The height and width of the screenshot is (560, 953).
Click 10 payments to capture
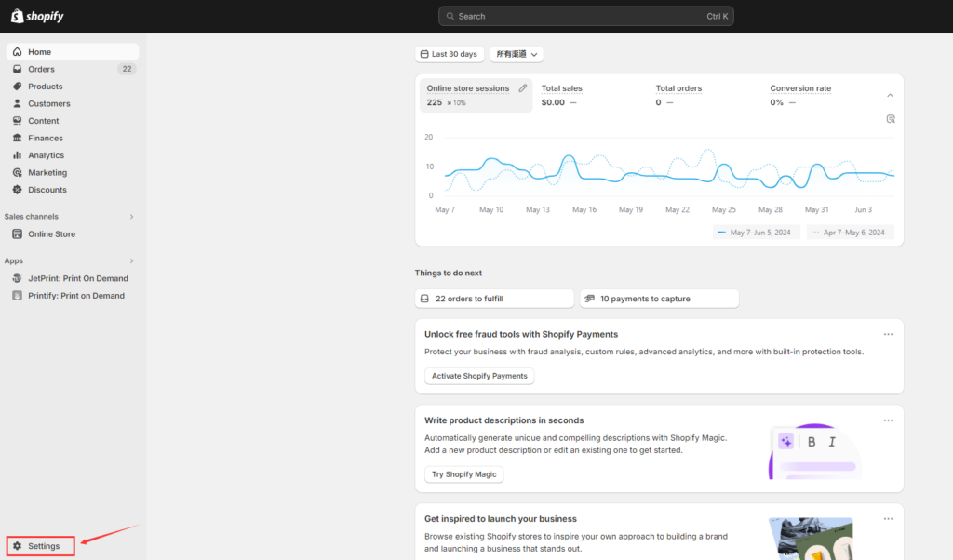[x=660, y=299]
